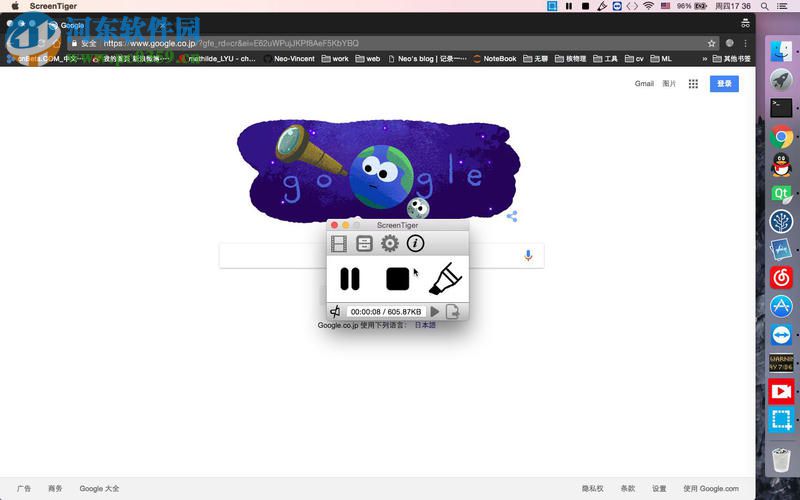This screenshot has width=800, height=500.
Task: Open ScreenTiger settings gear
Action: click(x=390, y=244)
